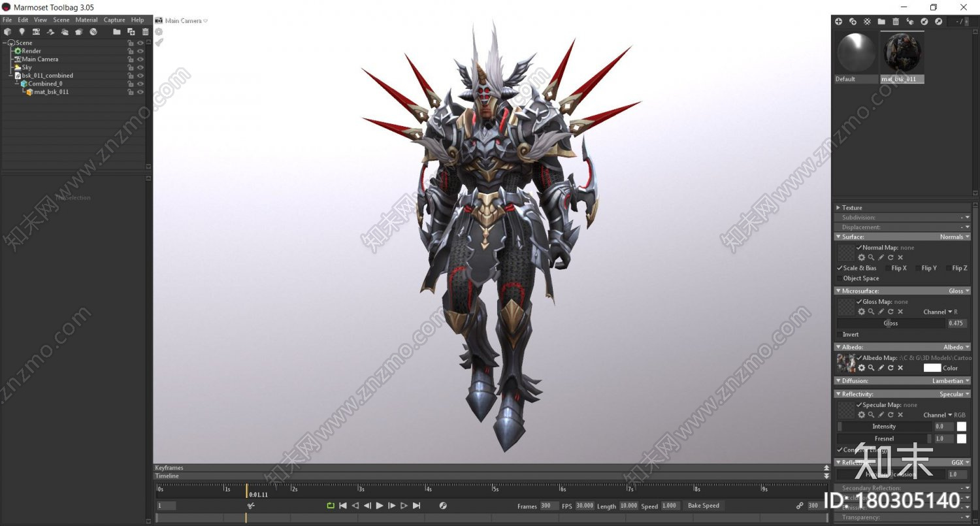The image size is (980, 526).
Task: Click the checkered sphere material icon
Action: click(867, 22)
